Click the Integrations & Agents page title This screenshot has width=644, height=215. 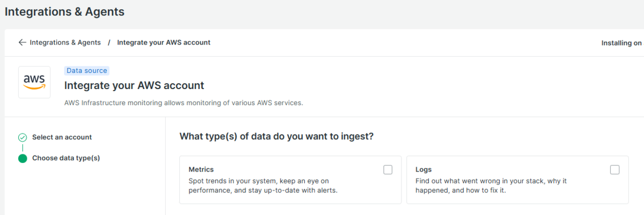(64, 11)
